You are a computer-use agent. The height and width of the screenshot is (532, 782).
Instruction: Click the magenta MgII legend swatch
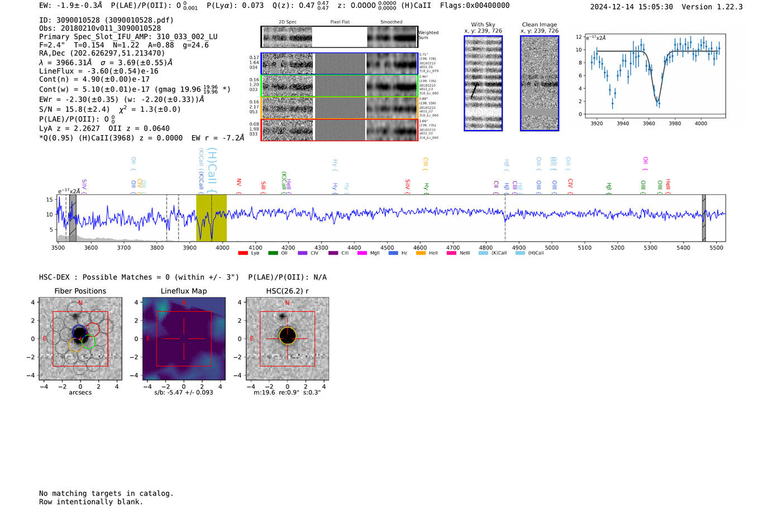pos(362,253)
